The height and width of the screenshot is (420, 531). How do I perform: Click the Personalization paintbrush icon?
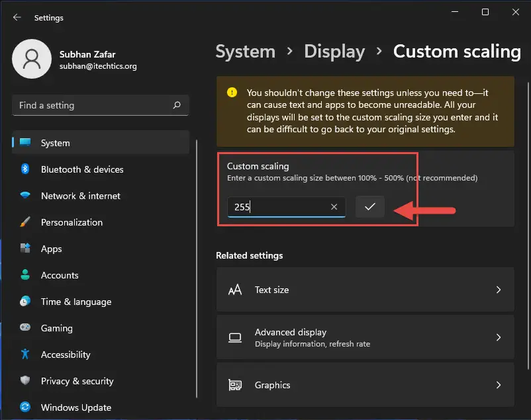click(25, 222)
